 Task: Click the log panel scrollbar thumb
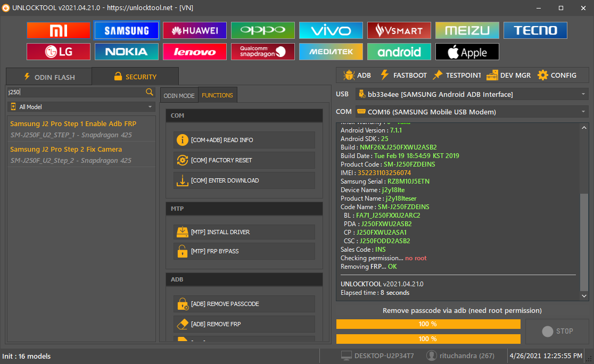584,242
